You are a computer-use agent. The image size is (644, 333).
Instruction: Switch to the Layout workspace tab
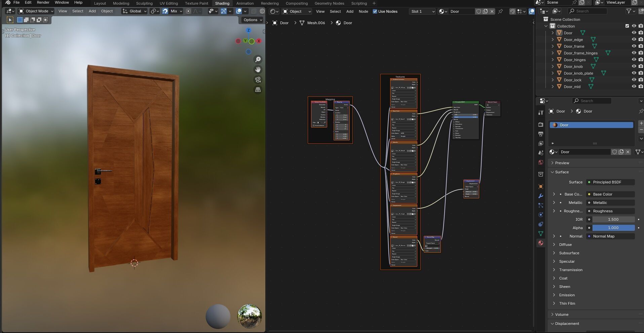click(100, 3)
